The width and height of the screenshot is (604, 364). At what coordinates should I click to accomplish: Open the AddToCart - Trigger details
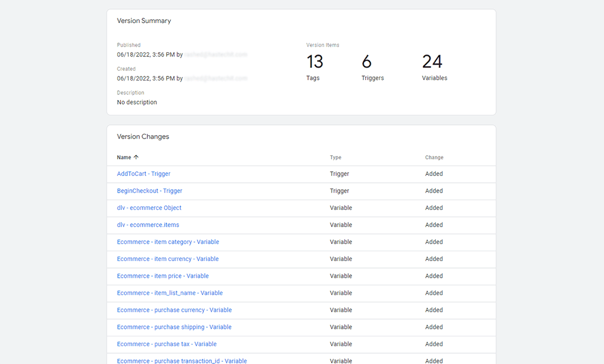coord(143,173)
